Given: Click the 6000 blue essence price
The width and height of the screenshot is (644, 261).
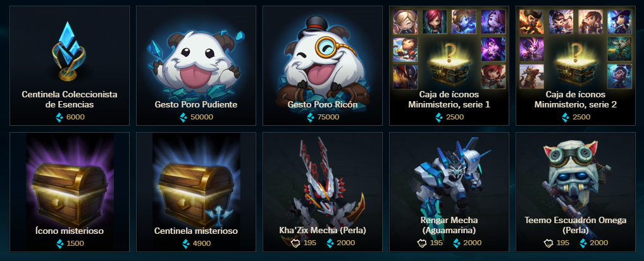Looking at the screenshot, I should (75, 118).
